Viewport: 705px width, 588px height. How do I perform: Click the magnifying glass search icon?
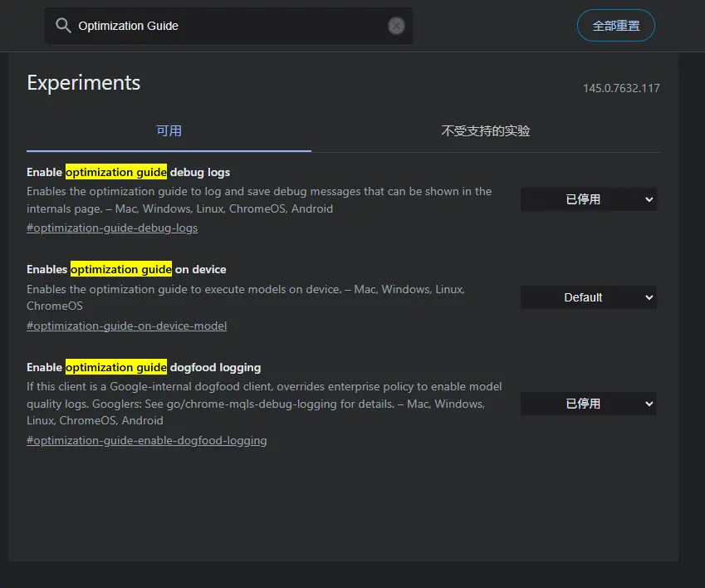tap(63, 26)
